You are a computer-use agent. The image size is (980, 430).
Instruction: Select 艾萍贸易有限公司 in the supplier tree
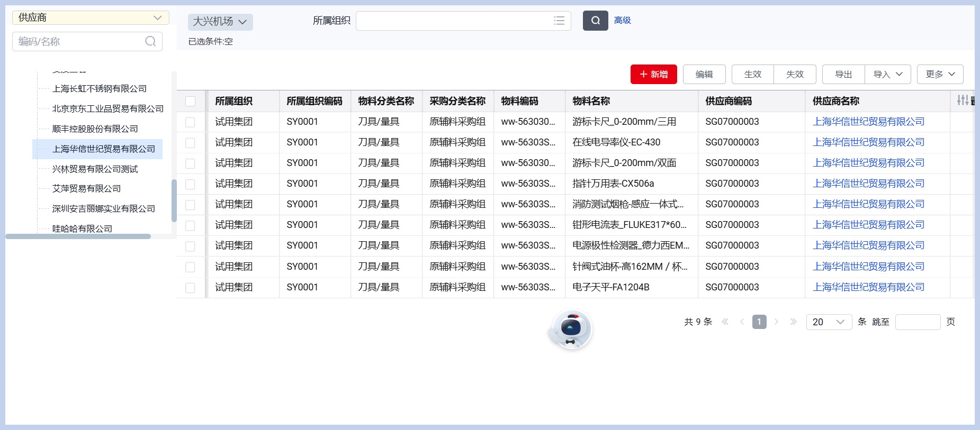86,189
